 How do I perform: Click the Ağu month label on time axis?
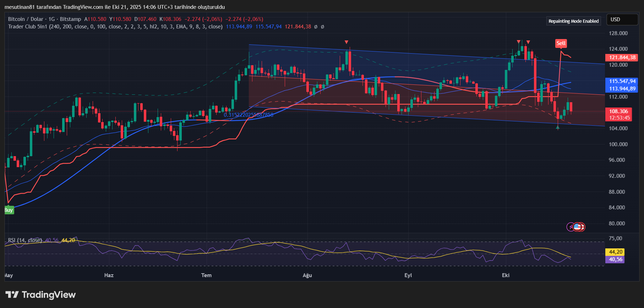point(307,275)
